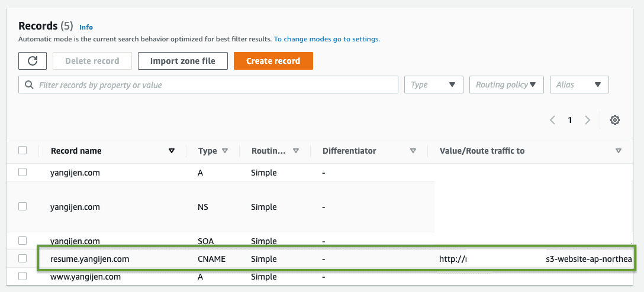Screen dimensions: 644x292
Task: Open table preferences gear icon
Action: [615, 120]
